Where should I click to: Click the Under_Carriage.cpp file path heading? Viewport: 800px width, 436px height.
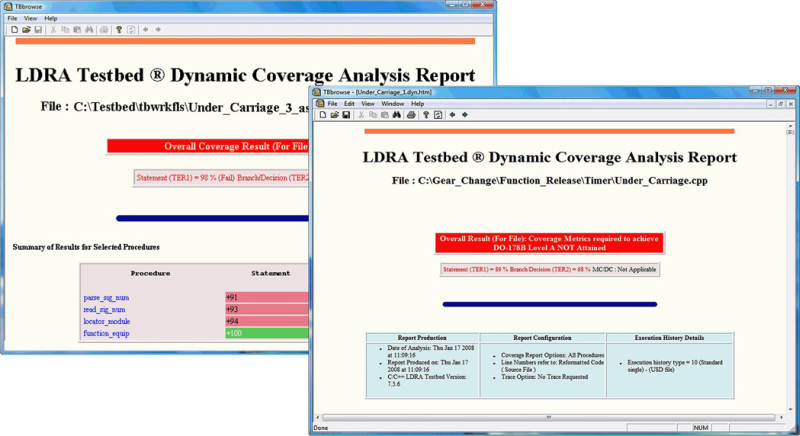point(549,181)
